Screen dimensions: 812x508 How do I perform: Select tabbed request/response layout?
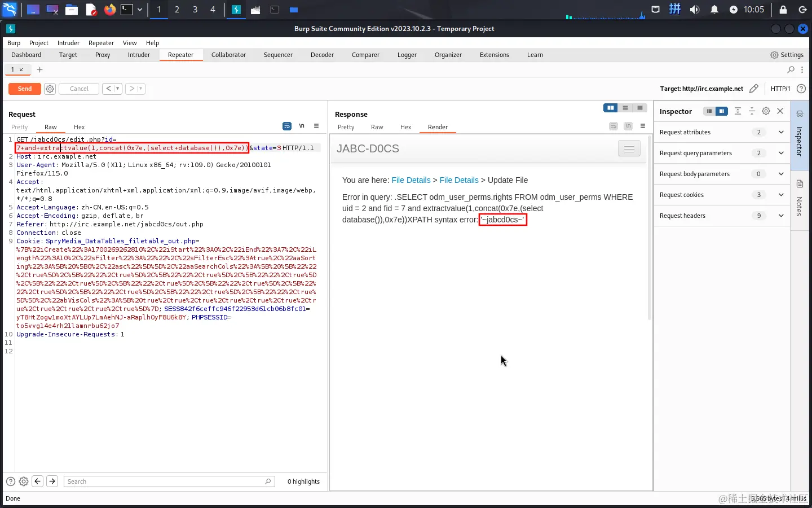pyautogui.click(x=640, y=108)
